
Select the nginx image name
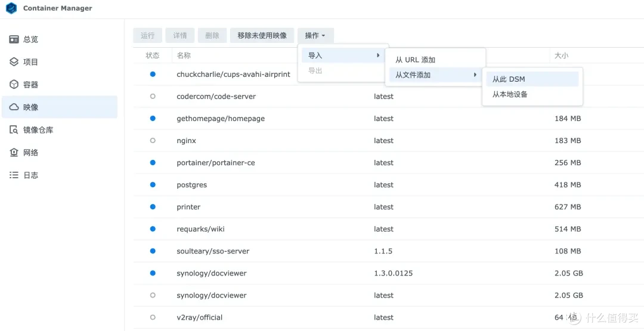pyautogui.click(x=187, y=141)
